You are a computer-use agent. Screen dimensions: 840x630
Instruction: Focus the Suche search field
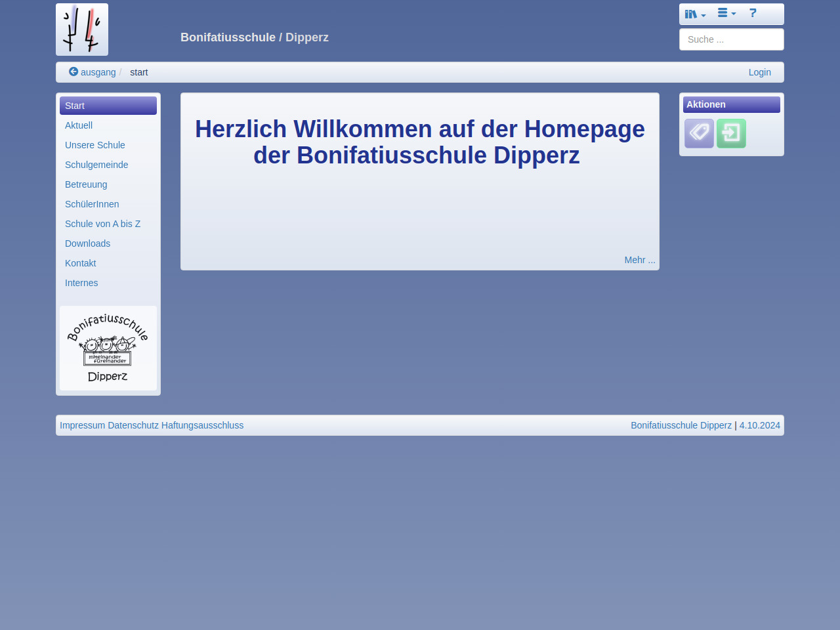click(731, 39)
